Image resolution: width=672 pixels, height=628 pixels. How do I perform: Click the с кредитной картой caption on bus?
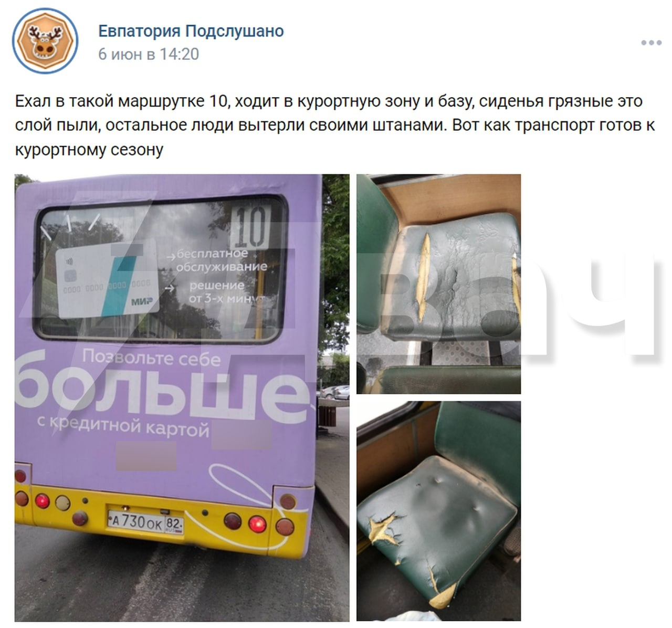point(124,425)
